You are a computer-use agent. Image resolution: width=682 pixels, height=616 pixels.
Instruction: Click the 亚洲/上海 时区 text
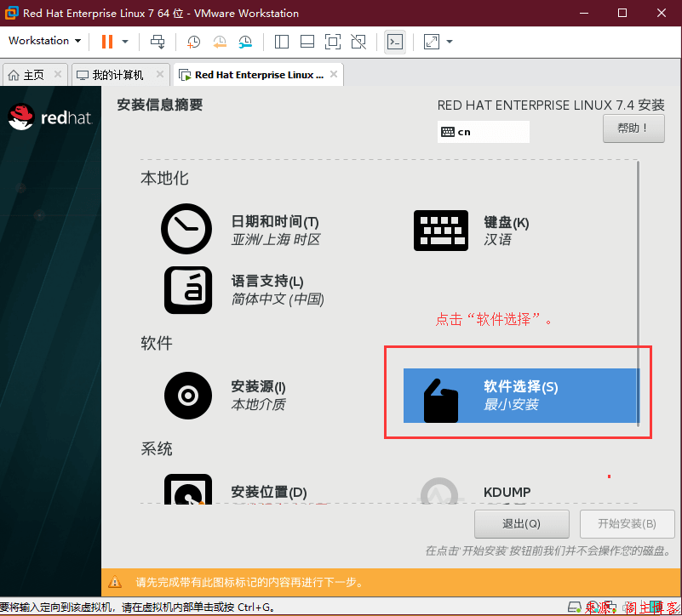point(276,240)
